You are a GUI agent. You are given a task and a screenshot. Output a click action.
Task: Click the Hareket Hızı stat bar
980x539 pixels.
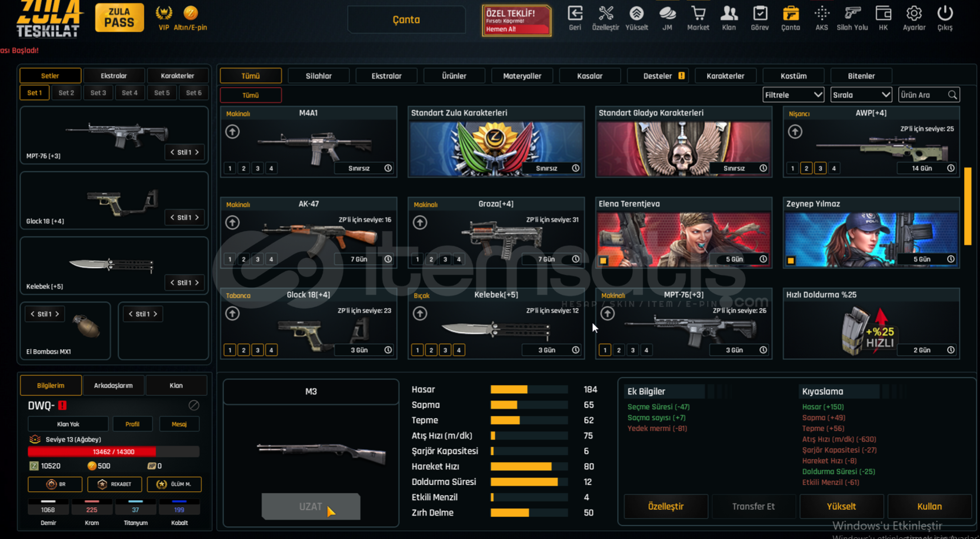pyautogui.click(x=529, y=467)
